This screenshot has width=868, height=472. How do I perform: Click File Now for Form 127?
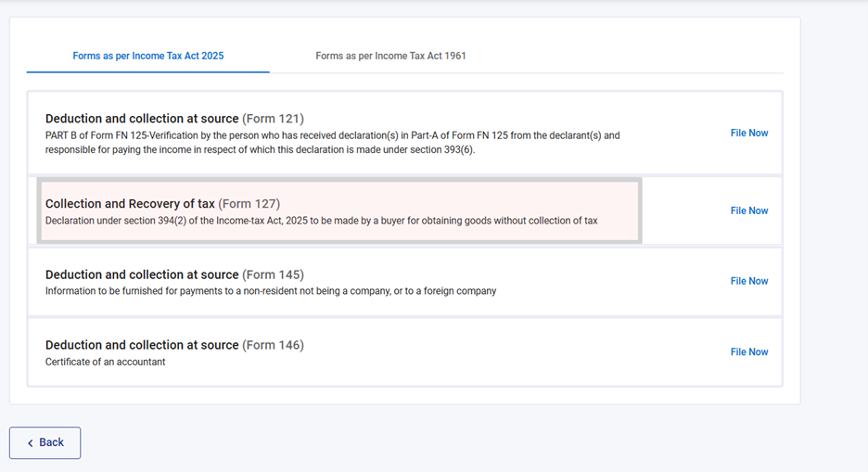click(x=749, y=210)
